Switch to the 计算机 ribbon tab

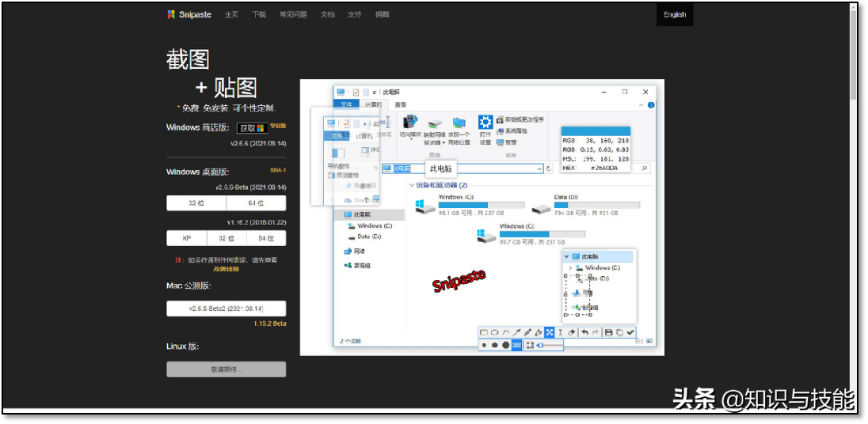(373, 104)
